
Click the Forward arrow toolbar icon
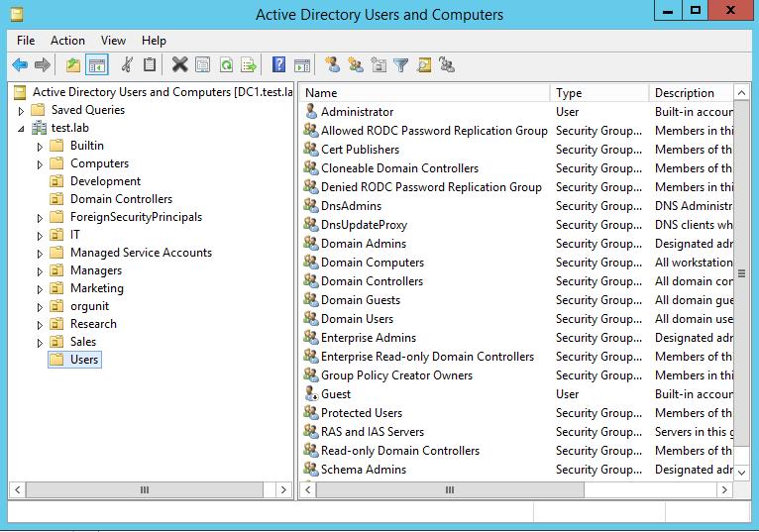[x=43, y=64]
